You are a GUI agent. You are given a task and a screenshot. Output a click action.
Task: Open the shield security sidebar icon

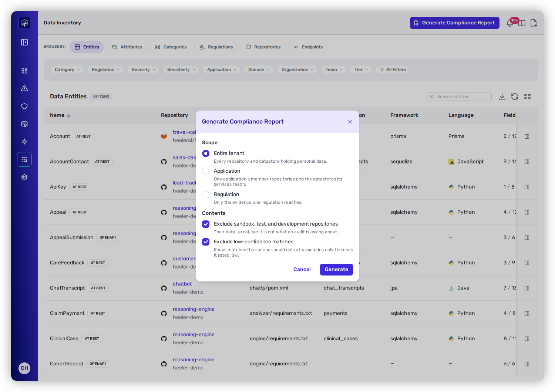tap(24, 106)
